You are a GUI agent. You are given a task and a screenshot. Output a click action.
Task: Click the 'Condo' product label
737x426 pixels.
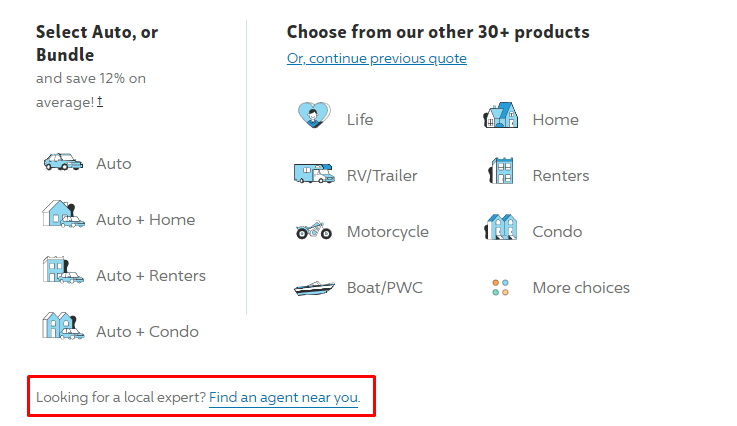point(557,232)
